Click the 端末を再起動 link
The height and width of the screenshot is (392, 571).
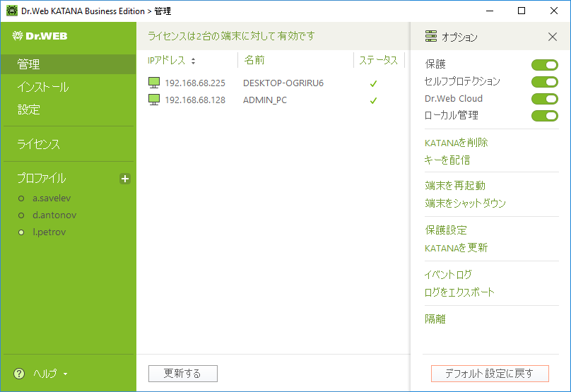point(455,186)
